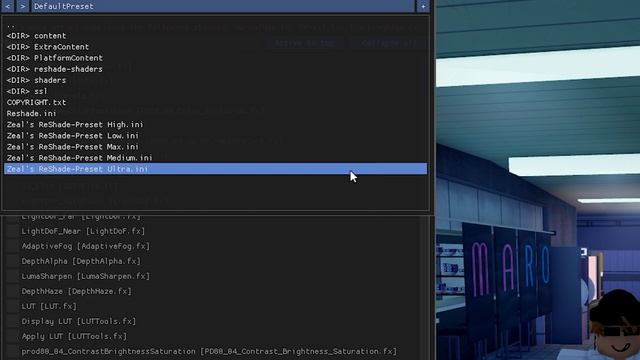Enable DepthHaze effect checkbox
This screenshot has height=360, width=640.
[x=12, y=291]
